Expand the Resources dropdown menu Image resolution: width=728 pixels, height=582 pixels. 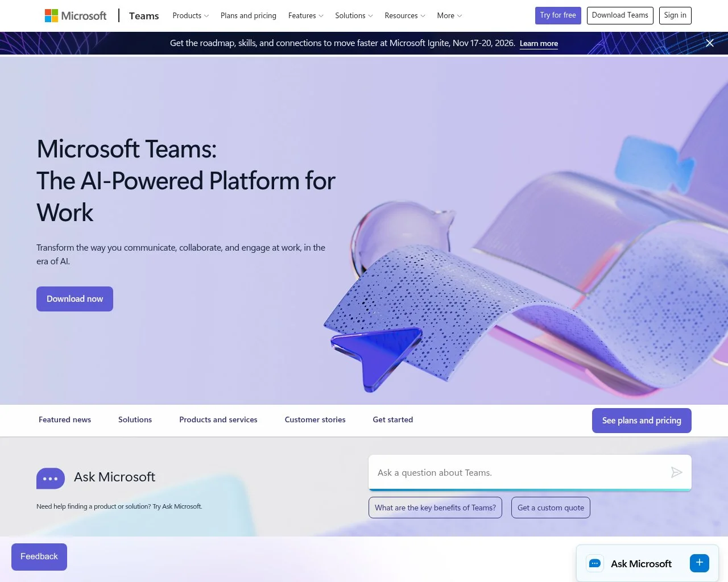point(405,16)
